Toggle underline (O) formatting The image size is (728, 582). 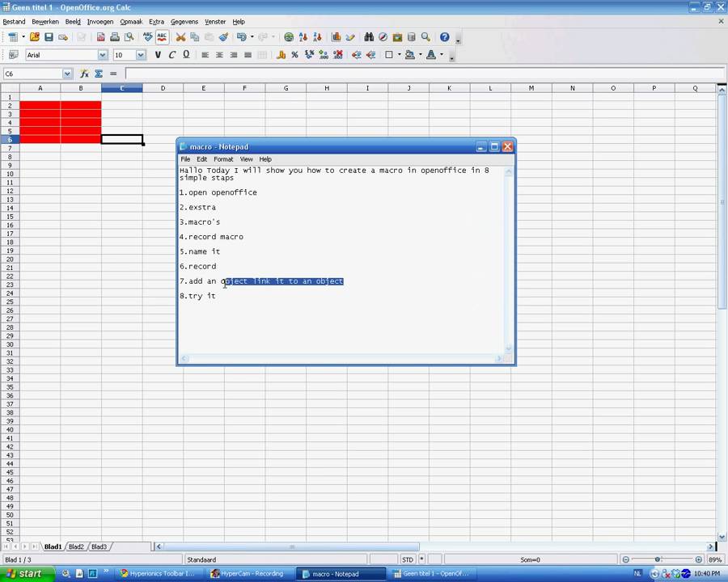click(x=186, y=55)
